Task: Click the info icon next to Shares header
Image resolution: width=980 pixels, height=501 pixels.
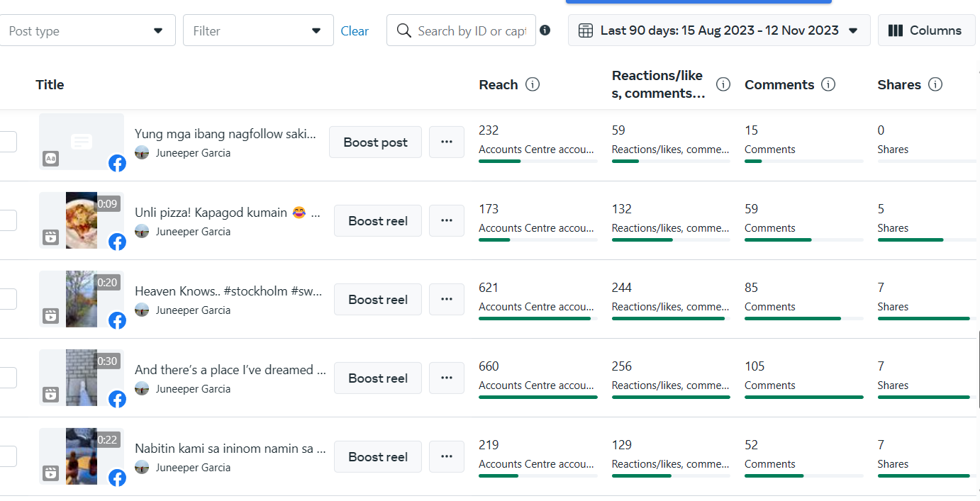Action: (935, 84)
